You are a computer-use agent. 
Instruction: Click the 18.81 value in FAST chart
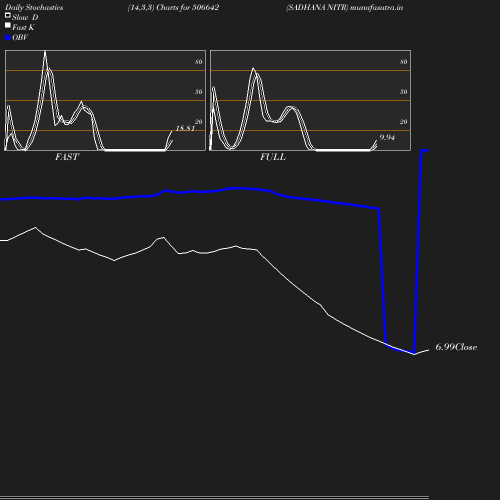(x=185, y=128)
